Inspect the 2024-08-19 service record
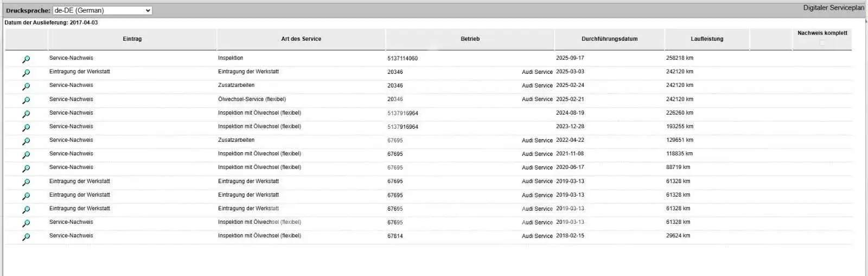Screen dimensions: 868x276 point(26,114)
